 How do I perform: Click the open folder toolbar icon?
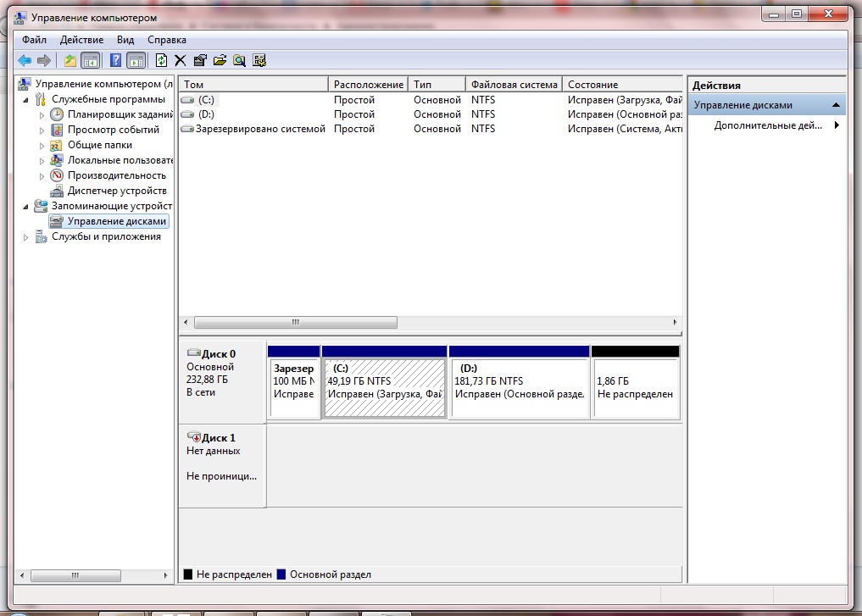tap(220, 60)
